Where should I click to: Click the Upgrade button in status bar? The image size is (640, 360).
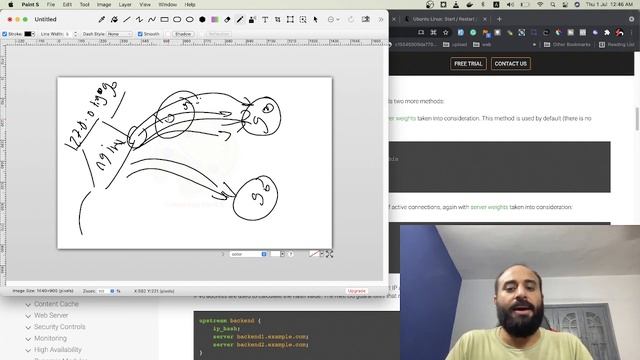(x=357, y=291)
